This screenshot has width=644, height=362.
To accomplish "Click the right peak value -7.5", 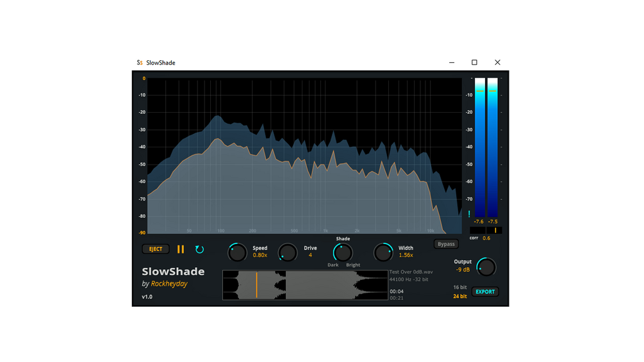I will tap(492, 222).
